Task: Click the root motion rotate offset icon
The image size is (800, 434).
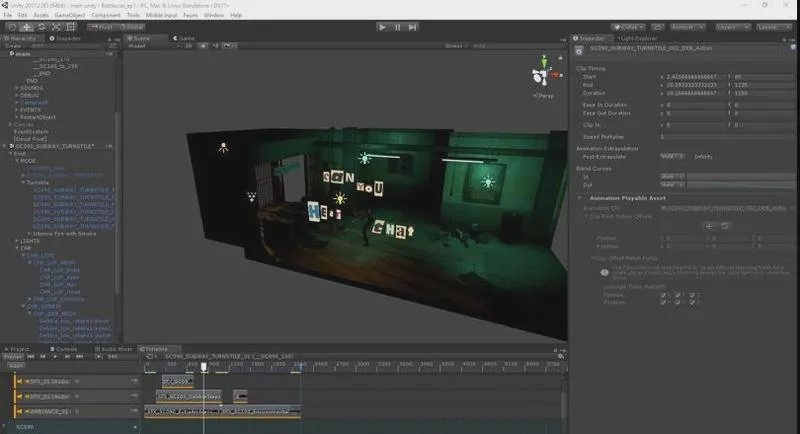Action: 724,226
